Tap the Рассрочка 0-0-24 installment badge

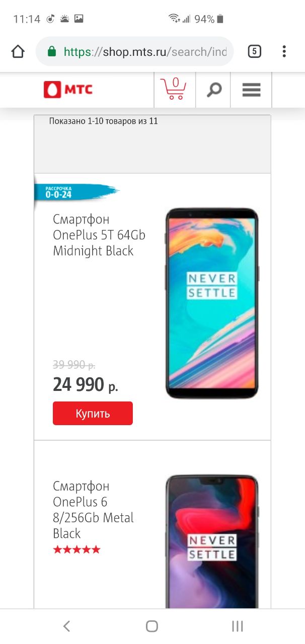click(75, 192)
